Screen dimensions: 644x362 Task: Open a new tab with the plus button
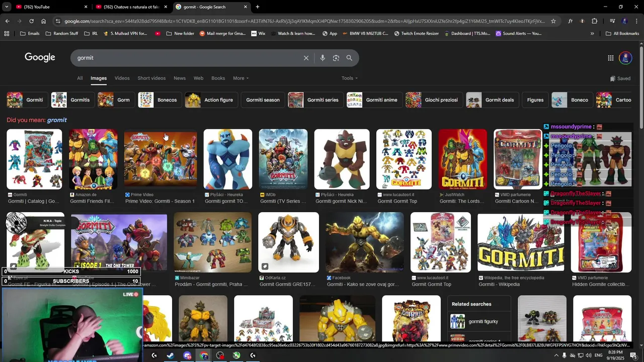click(x=258, y=7)
